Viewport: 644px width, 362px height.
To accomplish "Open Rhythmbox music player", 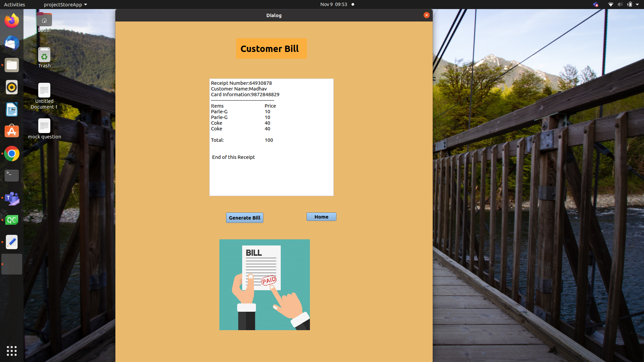I will [12, 87].
